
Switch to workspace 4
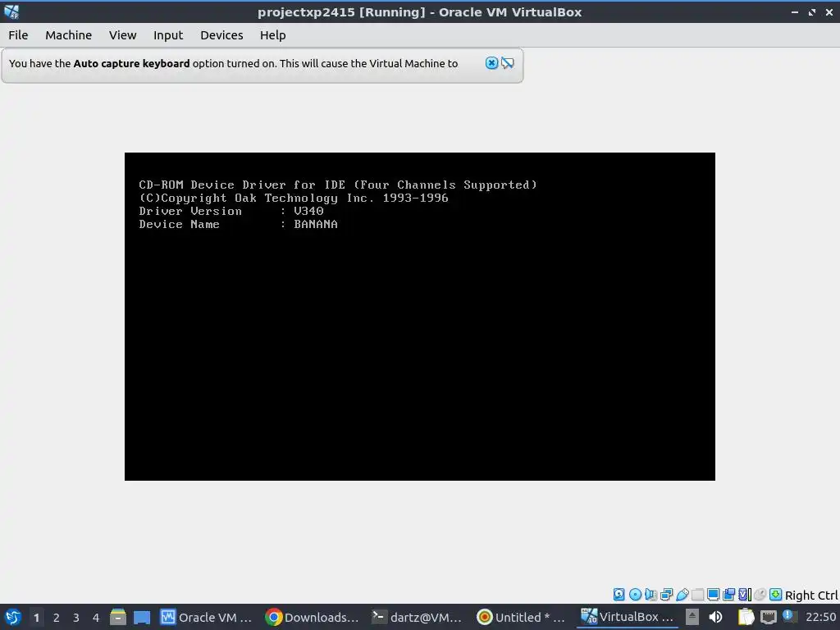coord(96,618)
